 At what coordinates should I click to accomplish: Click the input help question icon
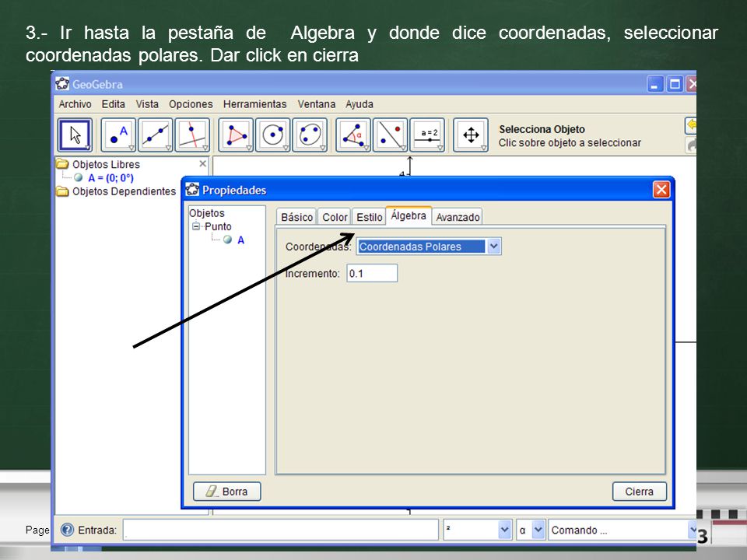[67, 530]
